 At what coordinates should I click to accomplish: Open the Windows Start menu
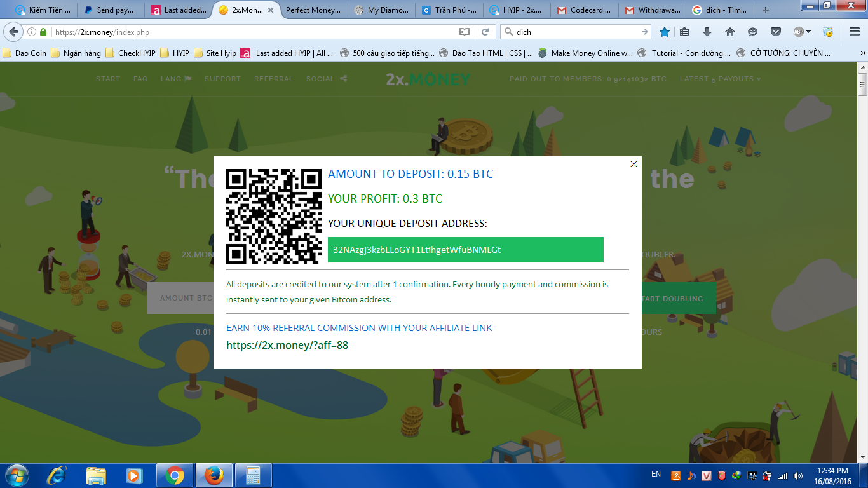pyautogui.click(x=16, y=475)
